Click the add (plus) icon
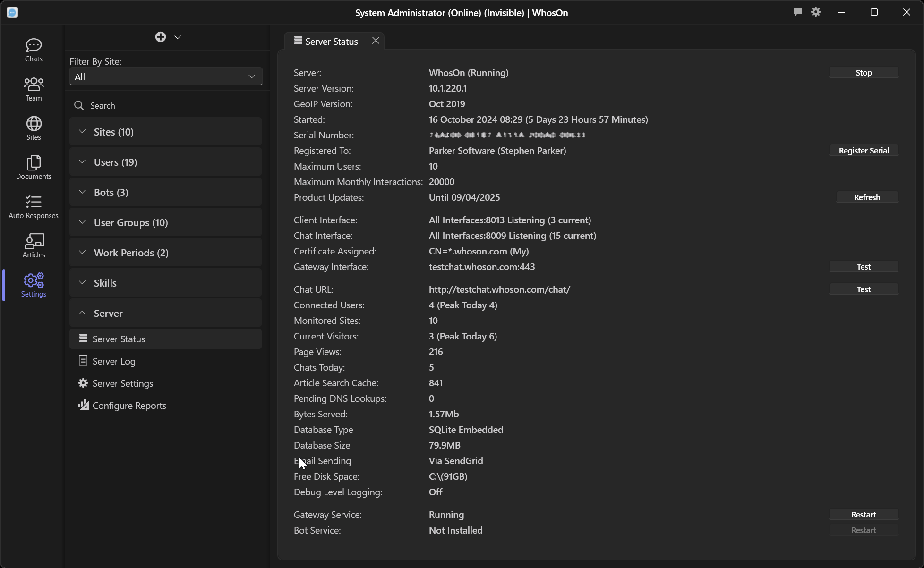Image resolution: width=924 pixels, height=568 pixels. pyautogui.click(x=161, y=37)
